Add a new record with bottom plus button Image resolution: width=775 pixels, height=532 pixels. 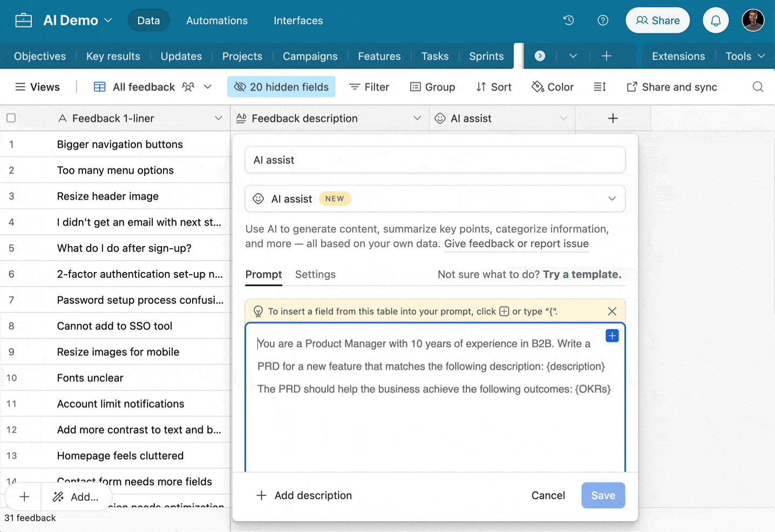[x=24, y=497]
